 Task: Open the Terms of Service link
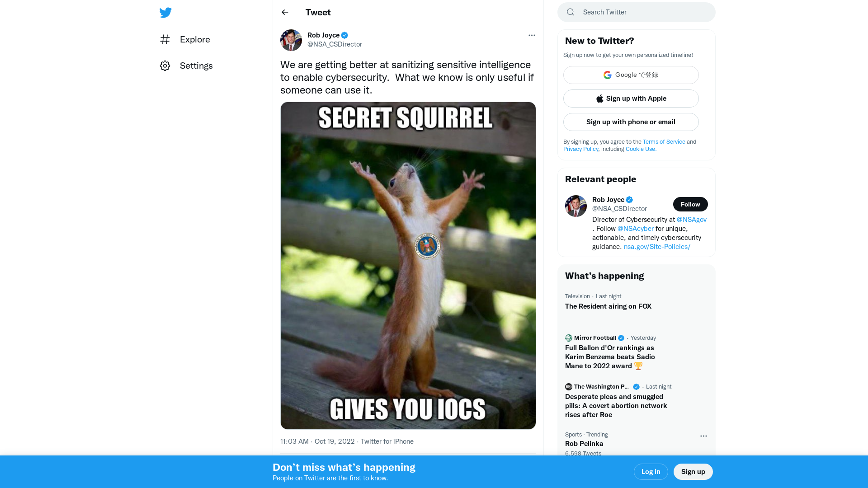tap(664, 141)
